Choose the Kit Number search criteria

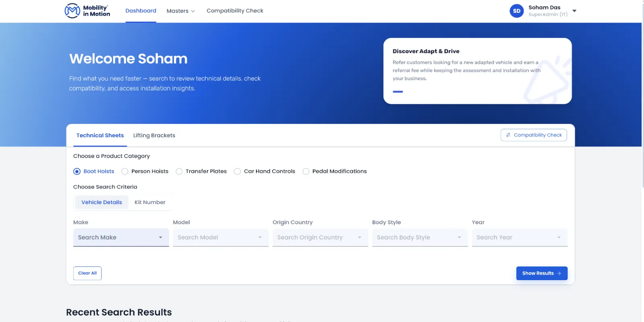(150, 202)
